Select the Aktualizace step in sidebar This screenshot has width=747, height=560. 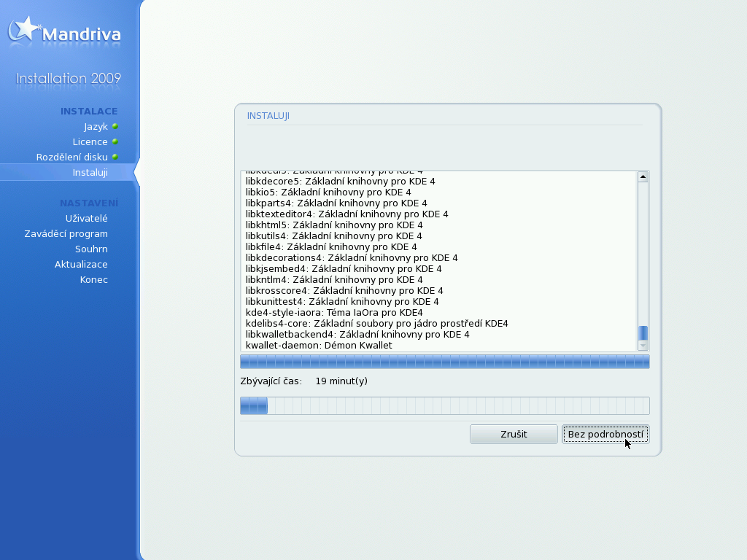click(81, 264)
